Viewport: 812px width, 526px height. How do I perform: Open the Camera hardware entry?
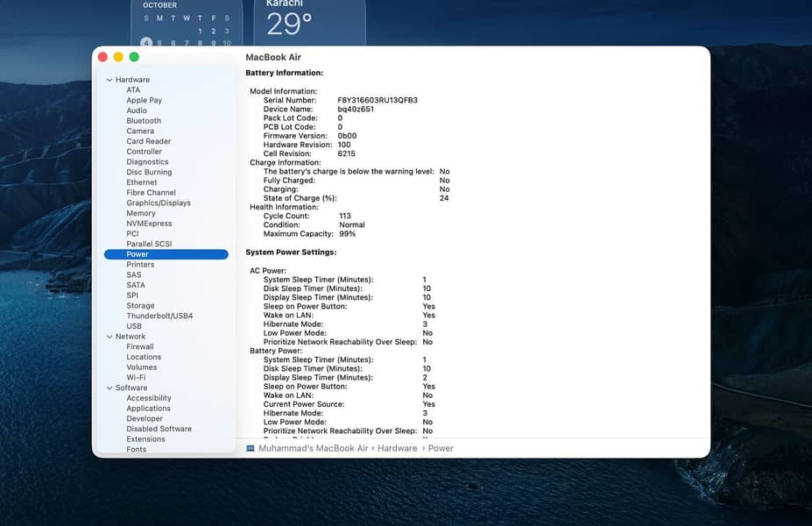(x=140, y=131)
